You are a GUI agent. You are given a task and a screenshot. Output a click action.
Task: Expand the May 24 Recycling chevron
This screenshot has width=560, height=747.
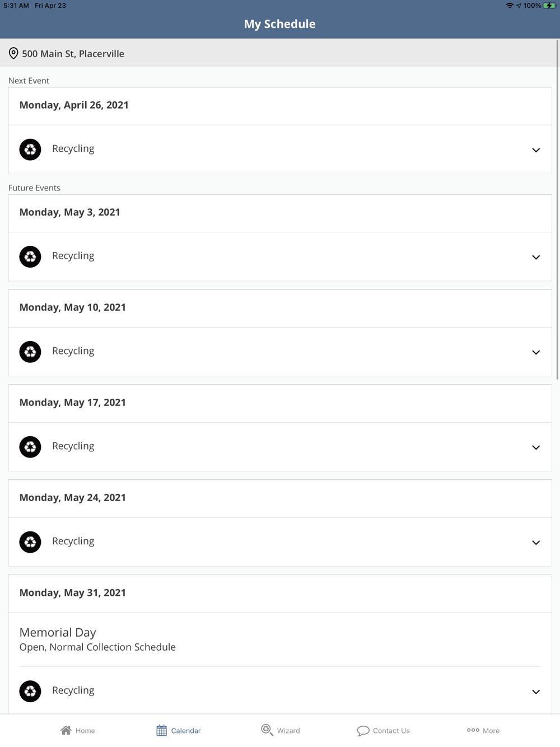[536, 543]
